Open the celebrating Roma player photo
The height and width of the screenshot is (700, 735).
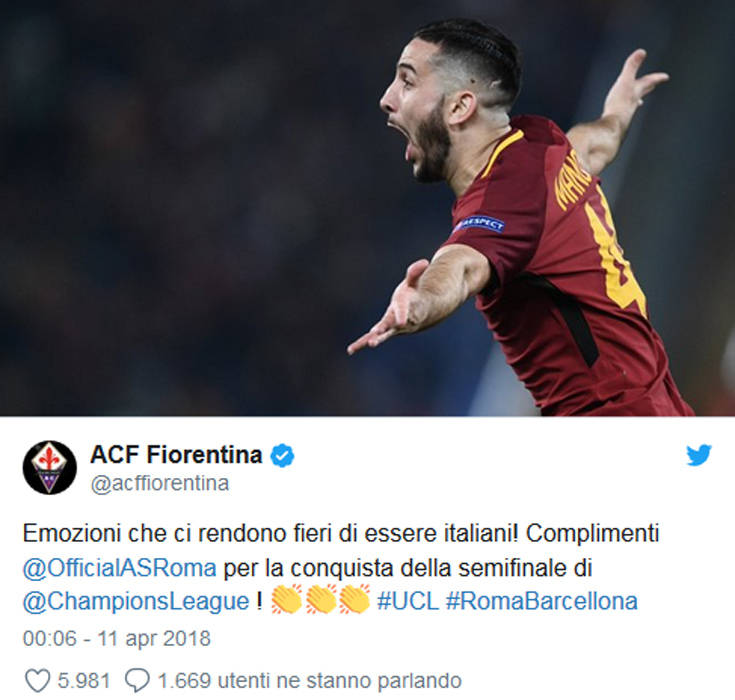click(368, 208)
